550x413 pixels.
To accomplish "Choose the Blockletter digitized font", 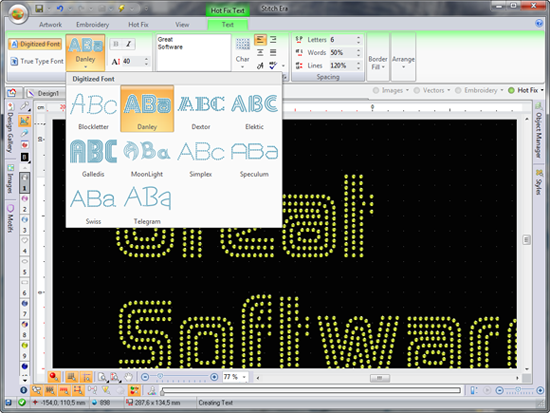I will click(93, 109).
